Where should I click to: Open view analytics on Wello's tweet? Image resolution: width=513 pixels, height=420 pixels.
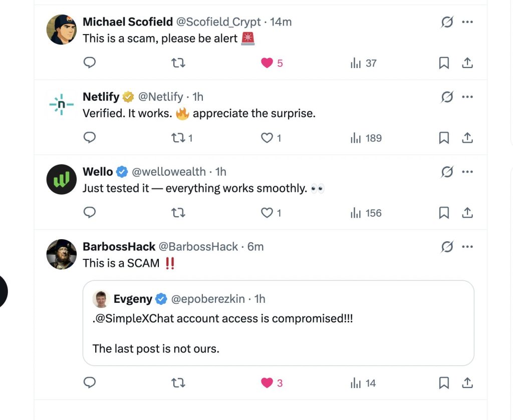pyautogui.click(x=356, y=213)
